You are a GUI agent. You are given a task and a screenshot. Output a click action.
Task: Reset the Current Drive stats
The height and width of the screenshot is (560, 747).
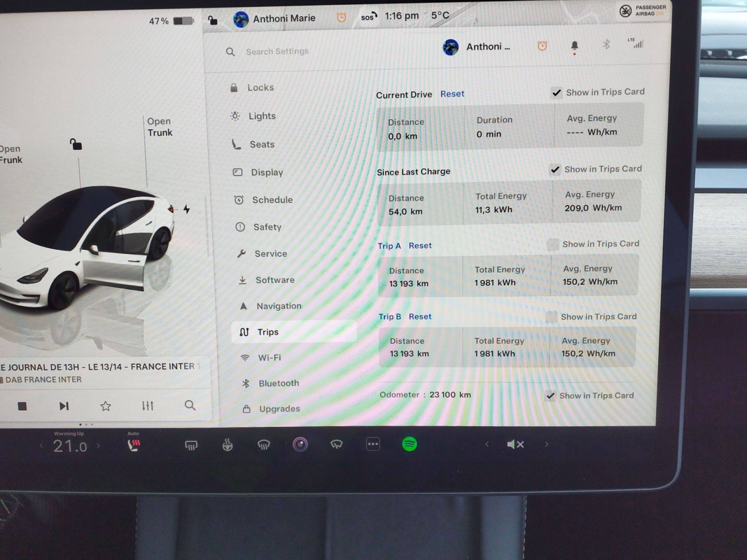click(x=451, y=94)
